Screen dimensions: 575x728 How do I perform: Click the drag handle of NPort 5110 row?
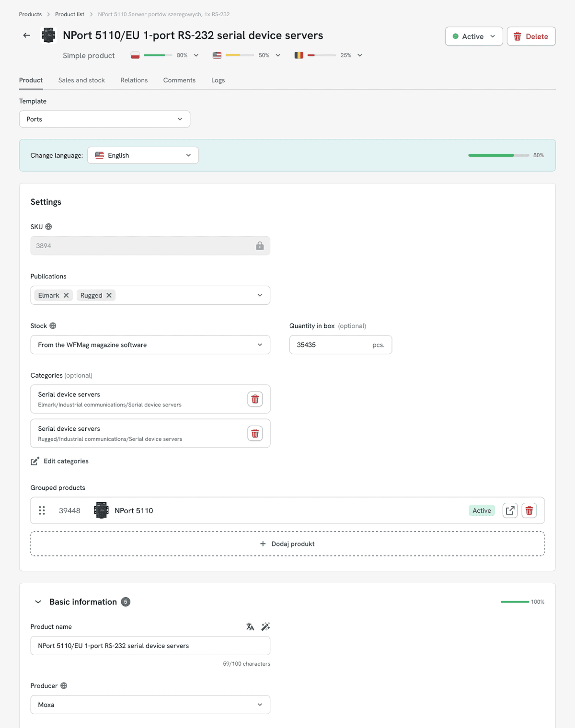[42, 510]
